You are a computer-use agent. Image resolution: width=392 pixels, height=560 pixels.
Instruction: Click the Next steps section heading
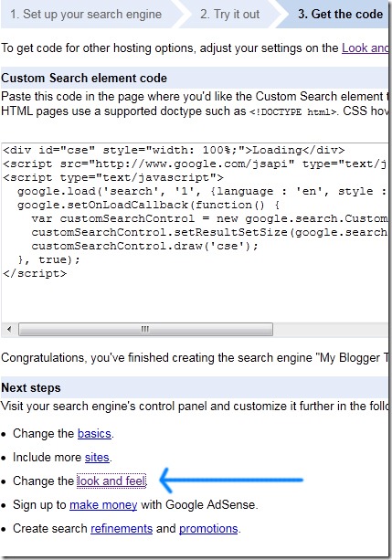pos(31,388)
